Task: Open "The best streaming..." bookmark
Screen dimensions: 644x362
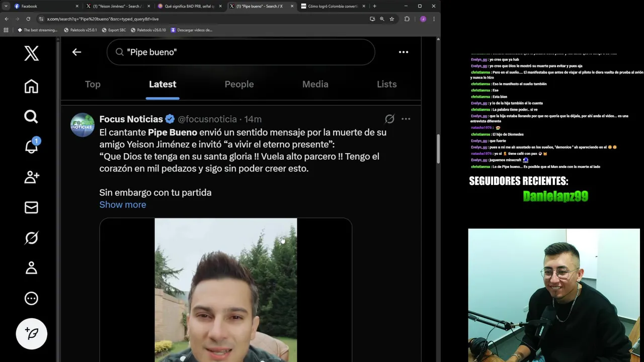Action: point(38,30)
